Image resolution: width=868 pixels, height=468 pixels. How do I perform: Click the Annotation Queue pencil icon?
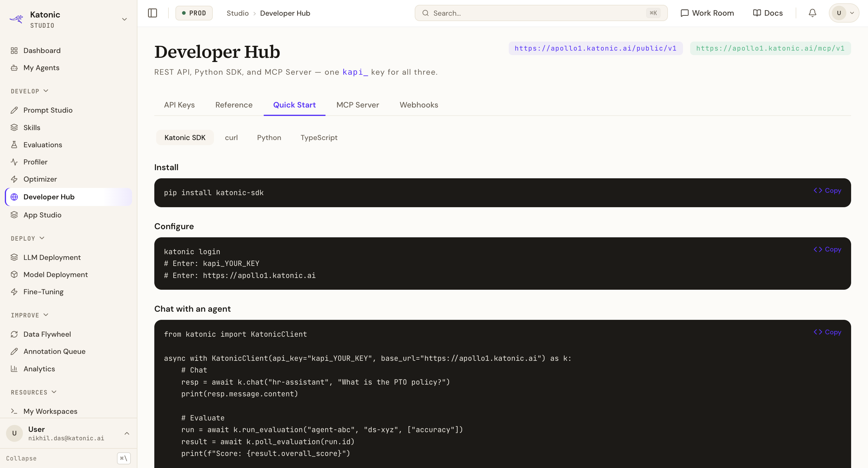[14, 351]
